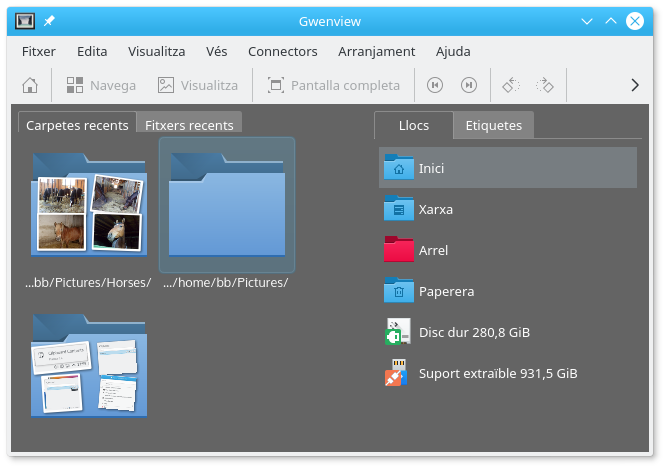Click the rotate right icon
Viewport: 666px width, 469px height.
[545, 85]
